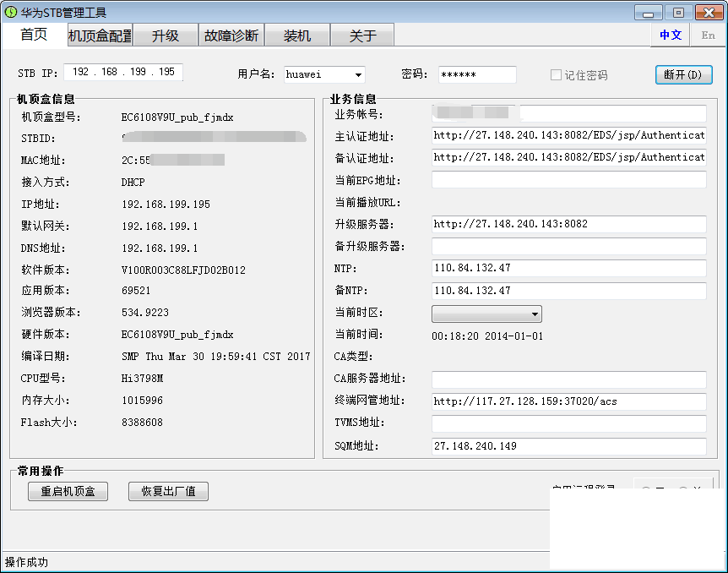
Task: Click the 软件版本 value V100R003C88LFJD02B012
Action: pyautogui.click(x=183, y=270)
